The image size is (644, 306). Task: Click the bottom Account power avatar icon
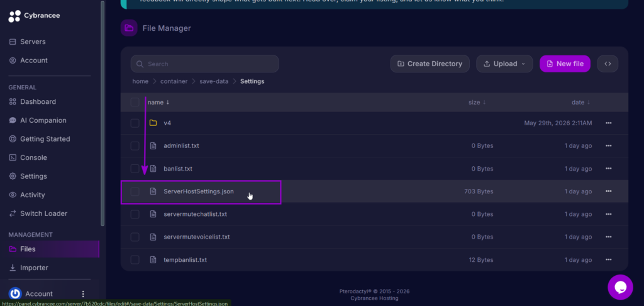click(15, 293)
